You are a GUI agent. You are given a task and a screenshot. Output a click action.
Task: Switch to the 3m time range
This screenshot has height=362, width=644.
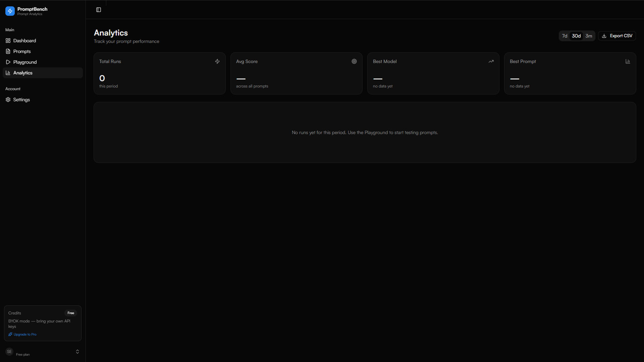click(589, 36)
